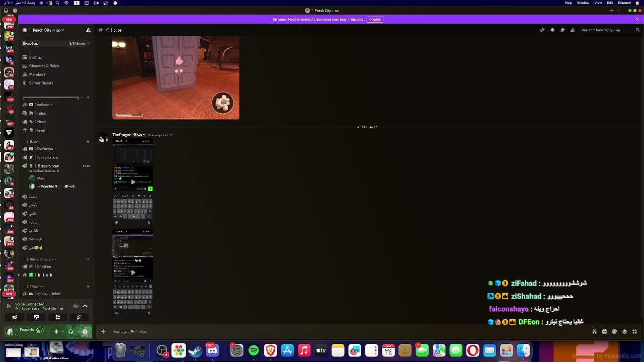Open microphone input options arrow
The image size is (644, 362).
pyautogui.click(x=62, y=332)
